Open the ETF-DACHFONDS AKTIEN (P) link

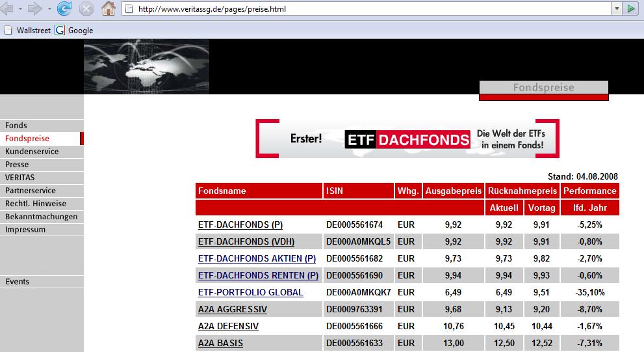click(257, 259)
